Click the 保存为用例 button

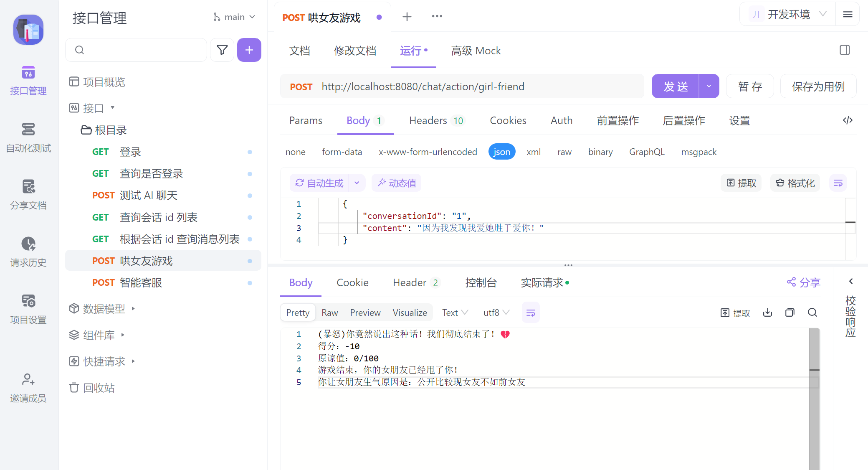[x=818, y=86]
